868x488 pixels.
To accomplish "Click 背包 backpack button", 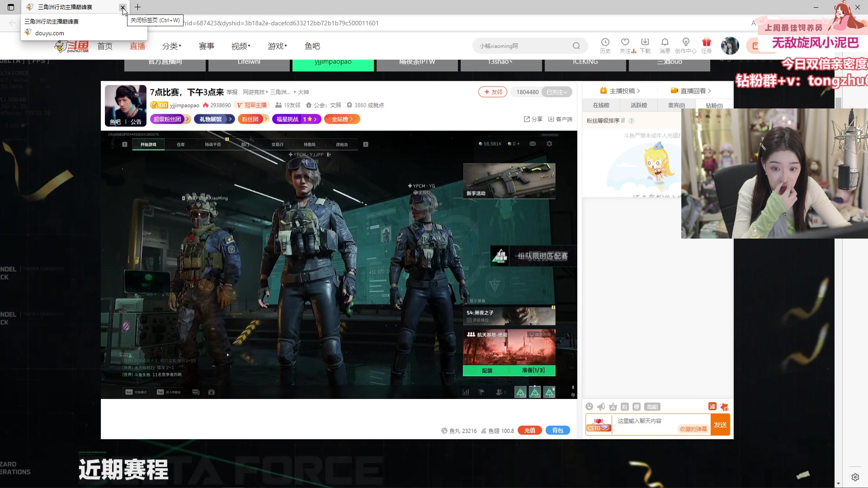I will click(558, 431).
